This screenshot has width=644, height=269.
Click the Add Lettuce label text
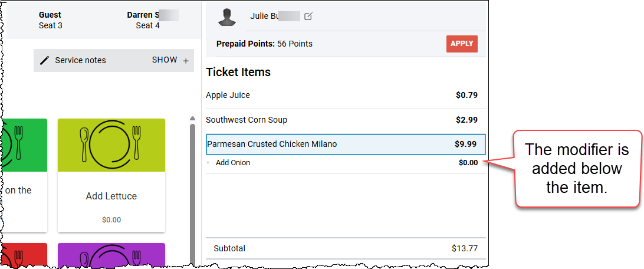pyautogui.click(x=111, y=196)
